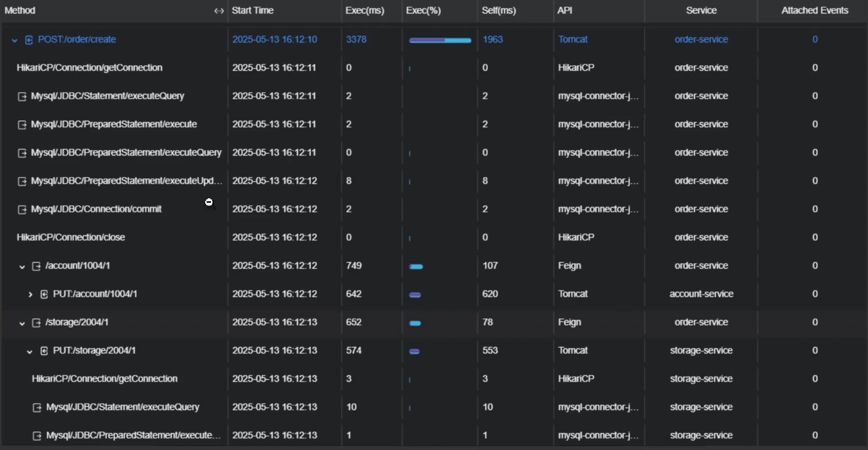Image resolution: width=868 pixels, height=450 pixels.
Task: Open the POST:/order/create span link
Action: [x=77, y=39]
